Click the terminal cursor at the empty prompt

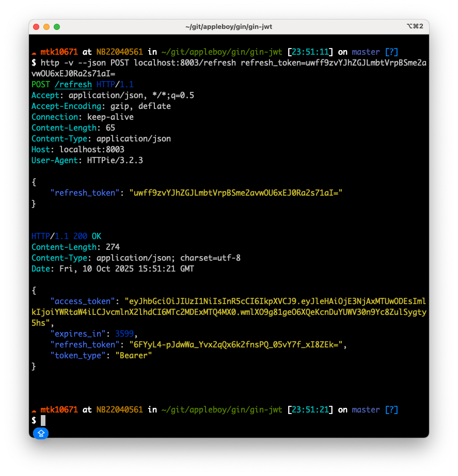[x=43, y=420]
